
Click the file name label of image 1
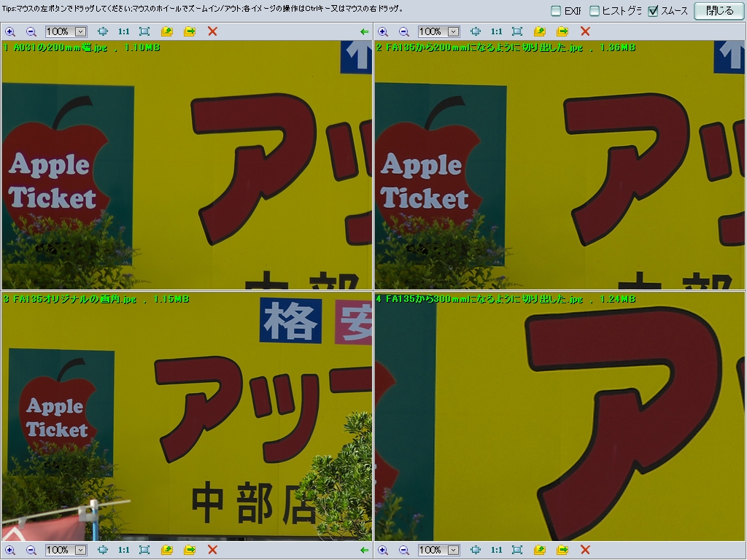(82, 47)
